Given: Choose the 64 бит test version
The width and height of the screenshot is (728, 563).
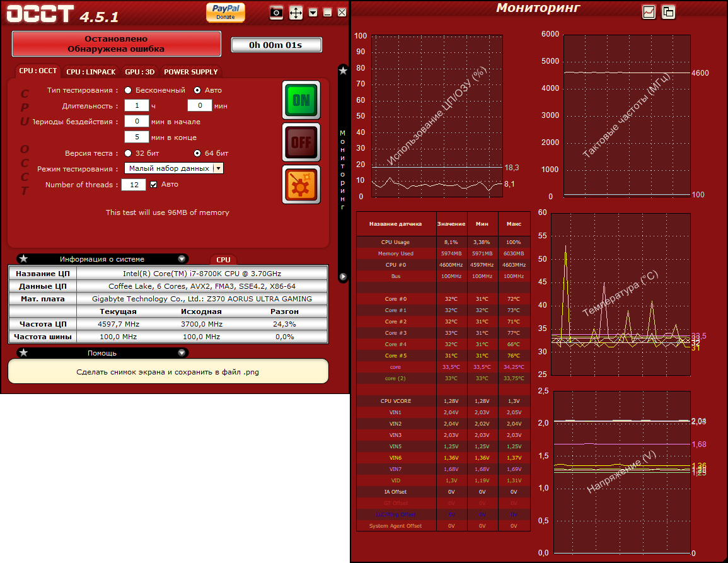Looking at the screenshot, I should point(197,153).
